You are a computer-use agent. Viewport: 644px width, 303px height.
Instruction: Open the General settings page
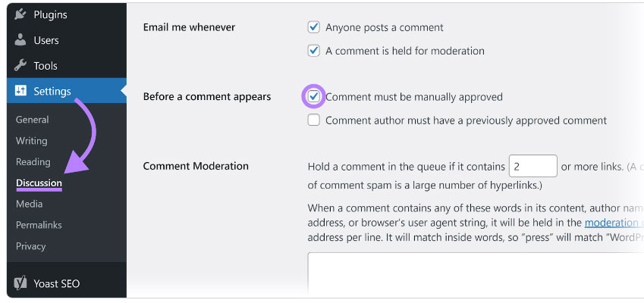coord(32,120)
